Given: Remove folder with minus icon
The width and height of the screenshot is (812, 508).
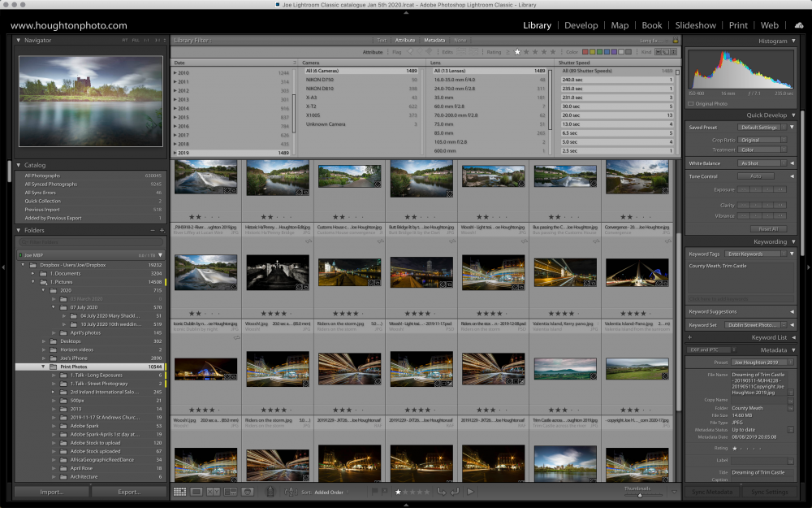Looking at the screenshot, I should click(x=153, y=230).
